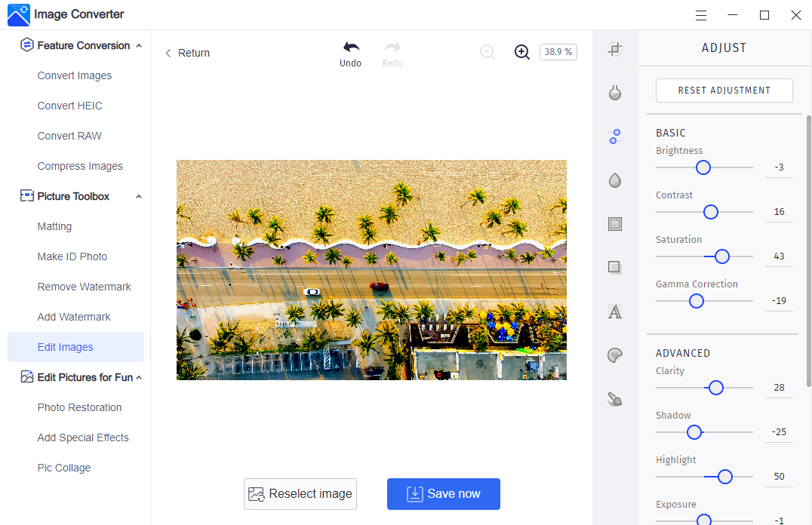Click the Shadow value field -25
812x525 pixels.
point(779,432)
